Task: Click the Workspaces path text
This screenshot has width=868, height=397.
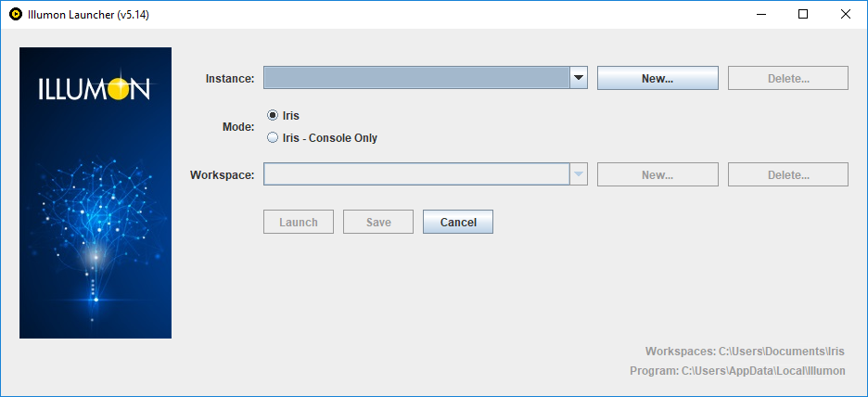Action: [x=745, y=352]
